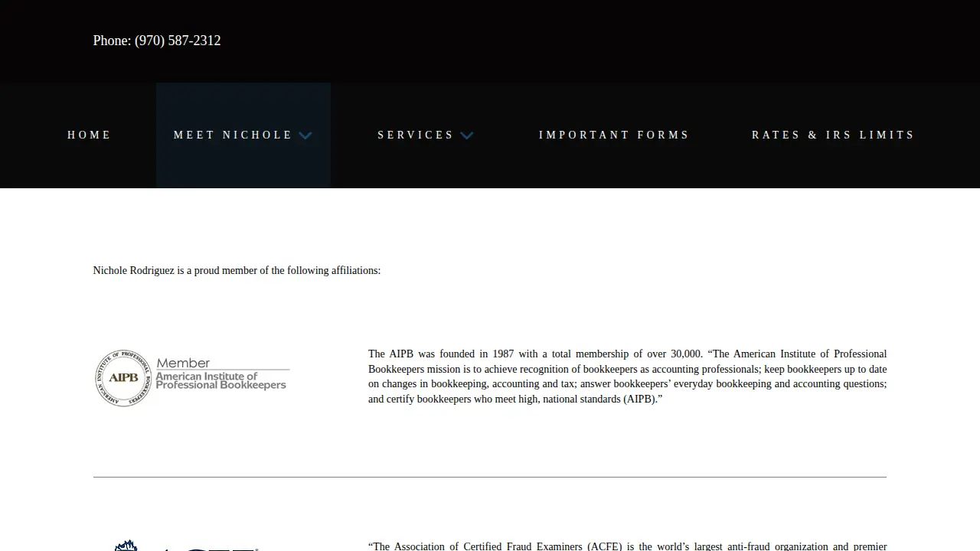This screenshot has width=980, height=551.
Task: Open the Home page menu item
Action: click(89, 135)
